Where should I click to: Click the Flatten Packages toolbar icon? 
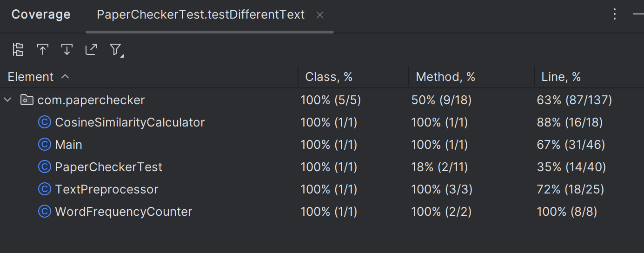[x=18, y=50]
